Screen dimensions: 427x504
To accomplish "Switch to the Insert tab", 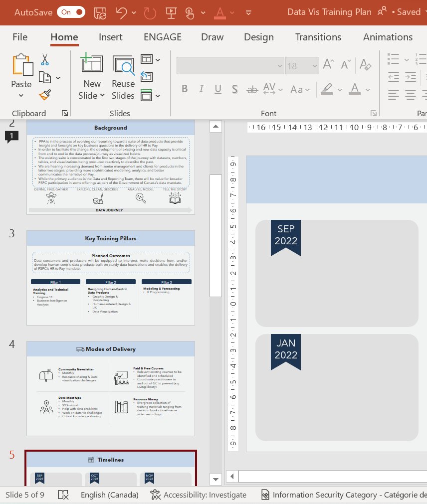I will (111, 37).
